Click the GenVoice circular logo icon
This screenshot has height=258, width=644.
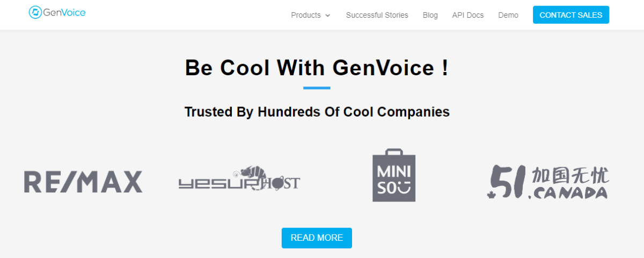pyautogui.click(x=35, y=12)
